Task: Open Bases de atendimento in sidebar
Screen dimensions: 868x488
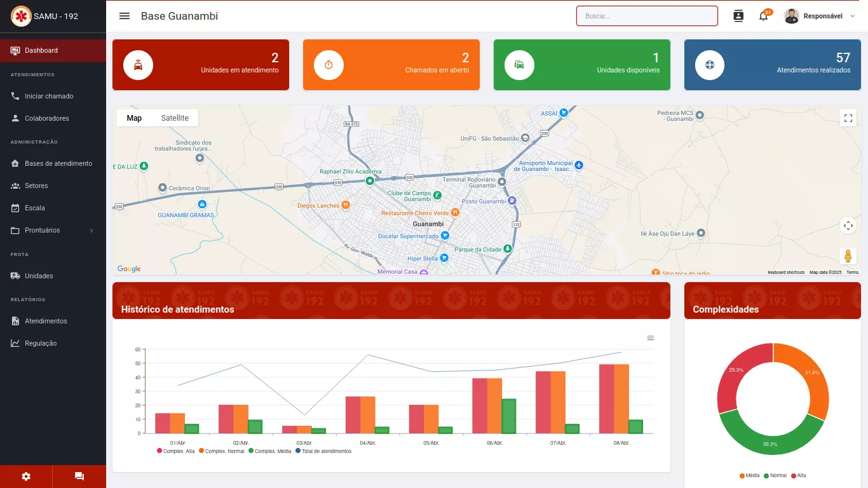Action: pos(58,164)
